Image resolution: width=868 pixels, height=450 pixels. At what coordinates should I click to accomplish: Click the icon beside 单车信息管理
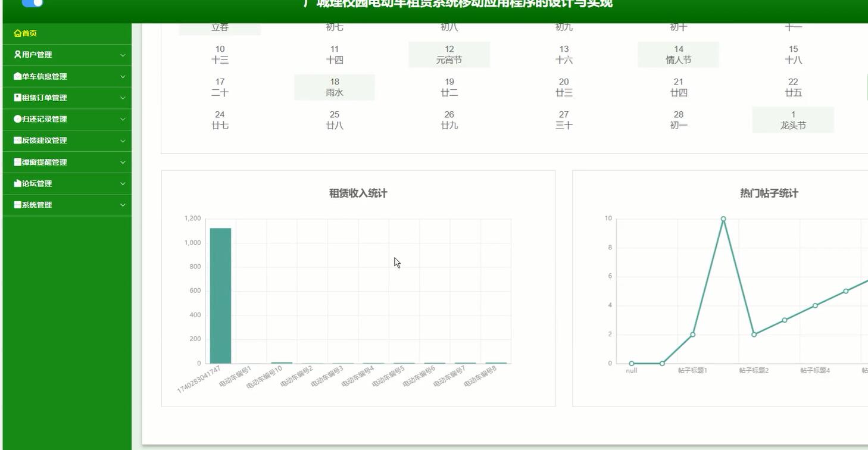click(17, 76)
